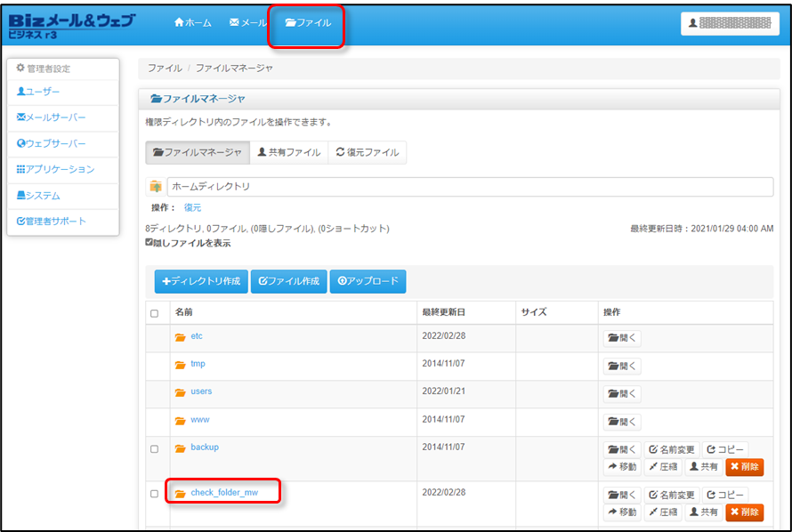
Task: Open the etc folder icon
Action: pyautogui.click(x=181, y=337)
